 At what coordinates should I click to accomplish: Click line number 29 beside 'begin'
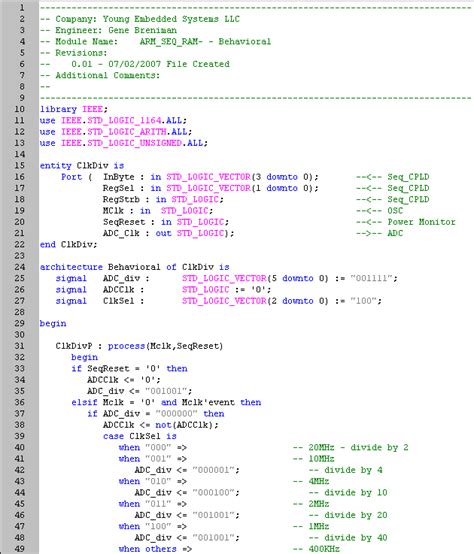coord(19,324)
